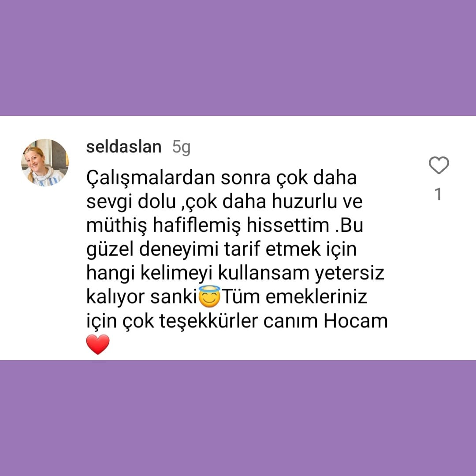The width and height of the screenshot is (476, 476).
Task: Click the word yetersiz in the comment
Action: click(350, 274)
